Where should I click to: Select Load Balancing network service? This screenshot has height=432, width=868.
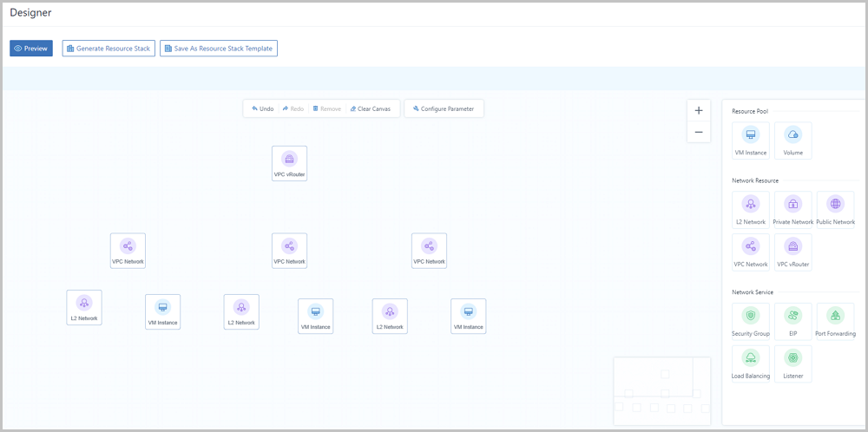[x=751, y=364]
